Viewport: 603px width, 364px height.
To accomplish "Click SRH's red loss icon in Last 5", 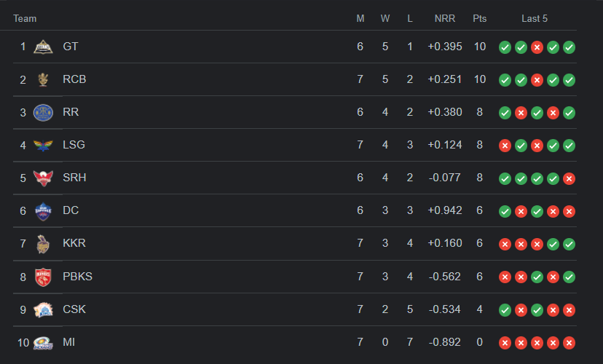I will pyautogui.click(x=569, y=178).
